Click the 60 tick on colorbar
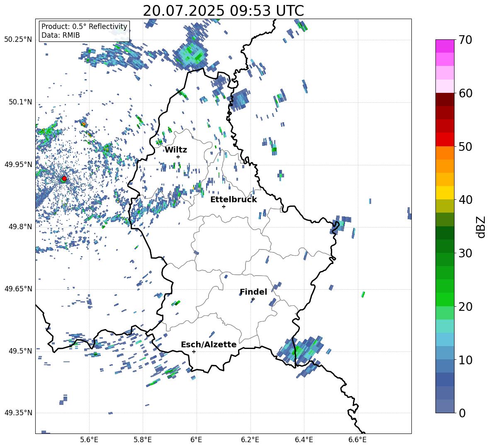491x448 pixels. (465, 93)
